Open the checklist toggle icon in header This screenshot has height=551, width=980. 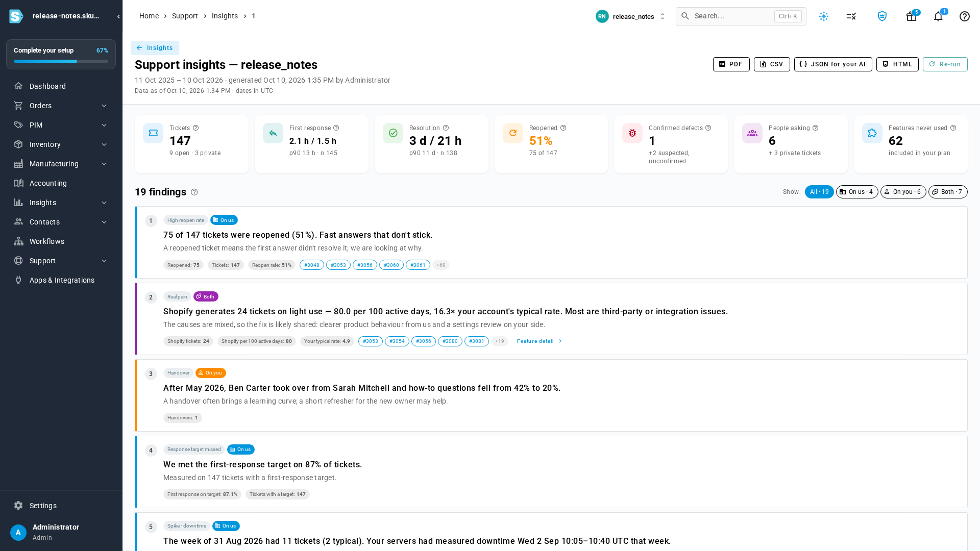point(851,16)
